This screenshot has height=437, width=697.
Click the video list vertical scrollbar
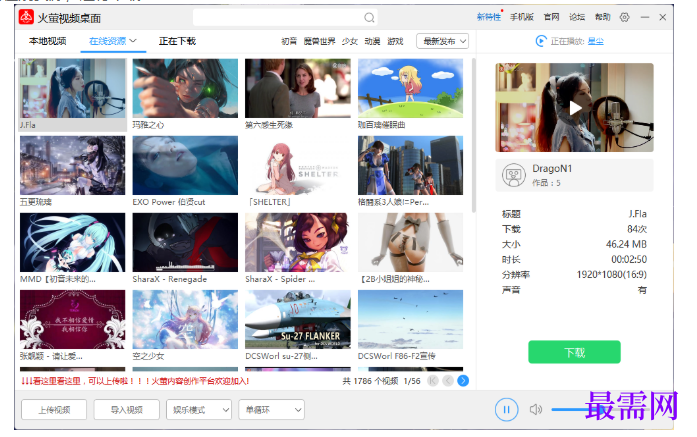pos(473,135)
